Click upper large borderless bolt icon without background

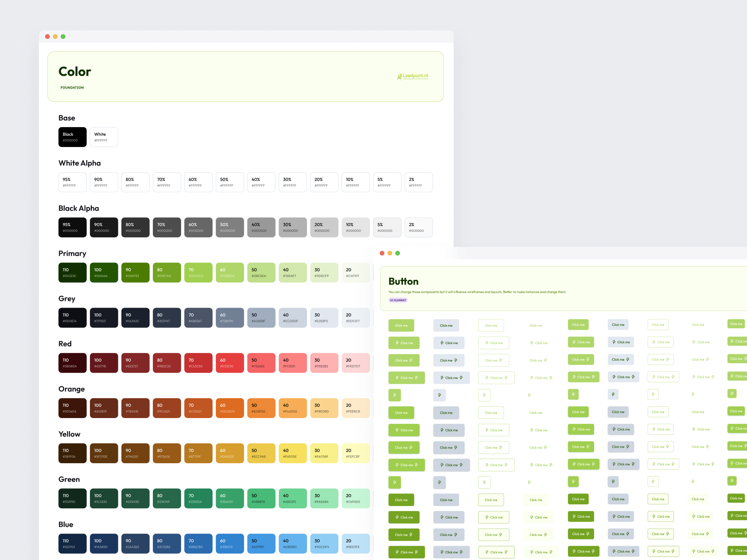coord(529,395)
